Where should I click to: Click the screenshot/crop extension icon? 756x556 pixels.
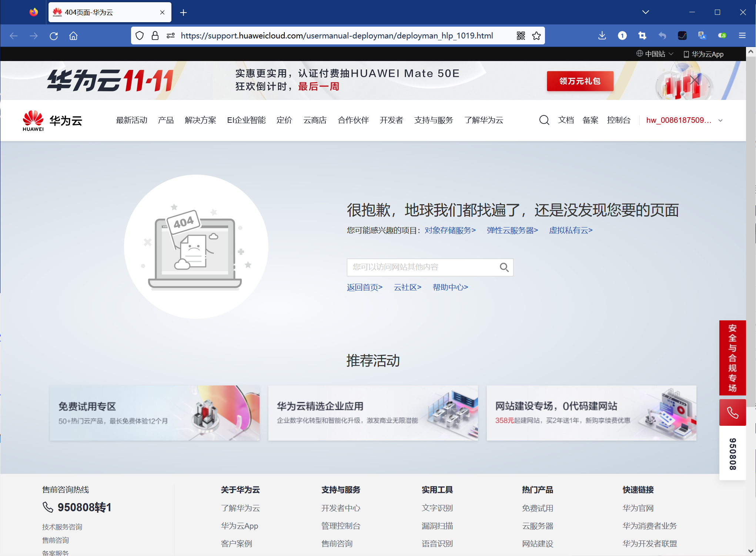[x=642, y=36]
